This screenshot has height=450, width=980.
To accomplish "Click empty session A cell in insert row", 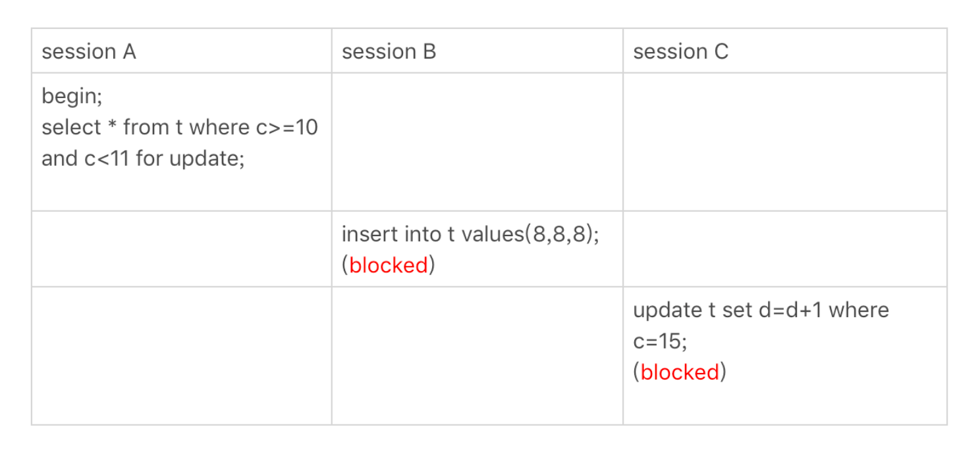I will pos(181,249).
